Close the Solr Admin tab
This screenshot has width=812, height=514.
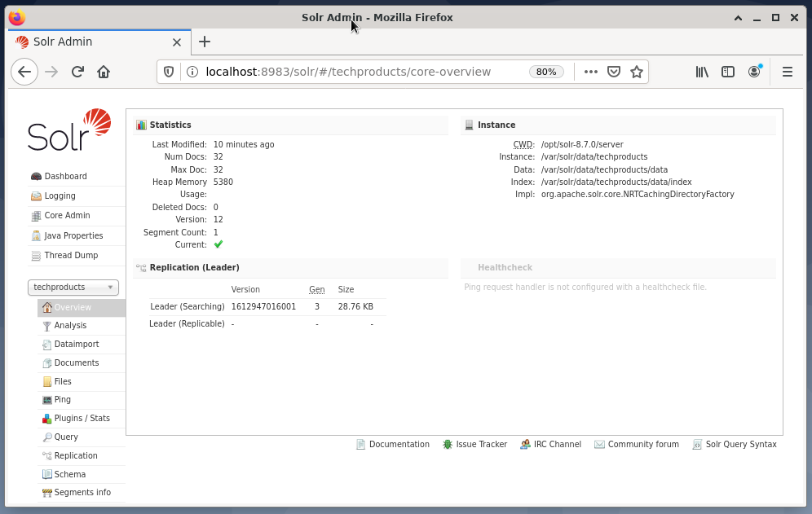pos(177,42)
